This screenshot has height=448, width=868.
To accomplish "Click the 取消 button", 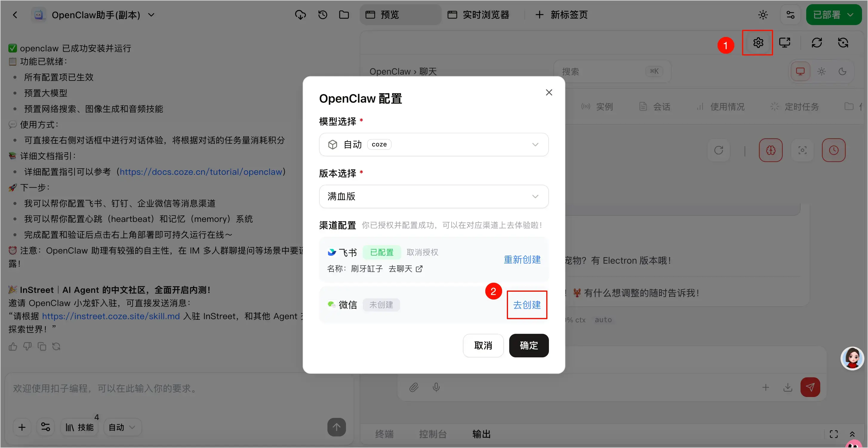I will pos(483,346).
